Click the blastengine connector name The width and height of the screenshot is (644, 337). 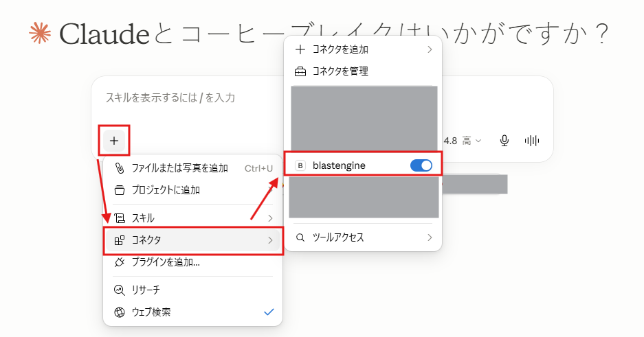click(x=339, y=165)
